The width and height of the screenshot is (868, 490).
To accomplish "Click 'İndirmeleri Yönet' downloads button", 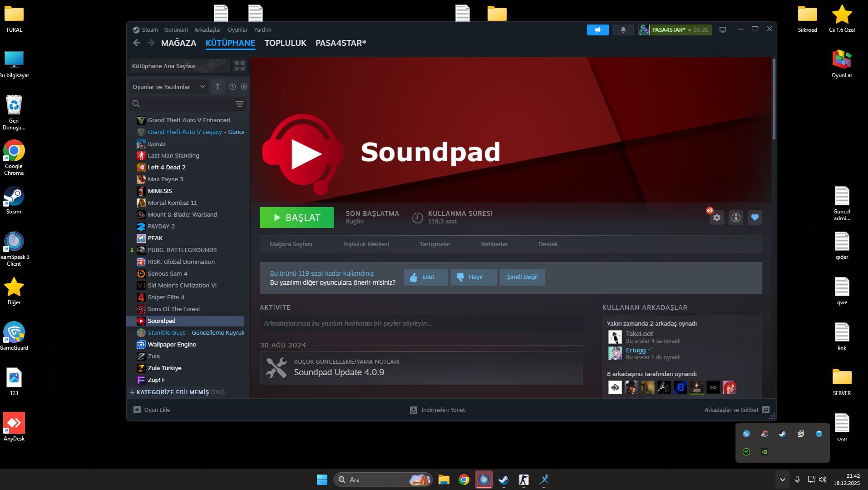I will click(x=437, y=410).
